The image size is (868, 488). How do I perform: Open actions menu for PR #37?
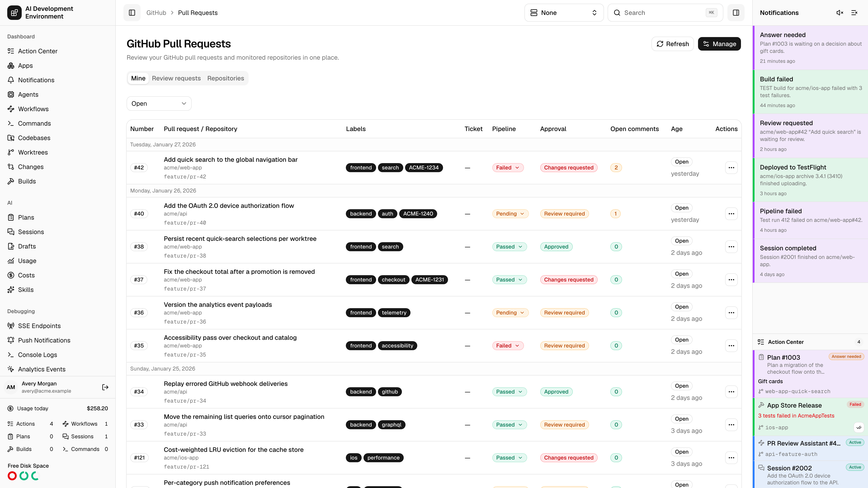point(731,280)
